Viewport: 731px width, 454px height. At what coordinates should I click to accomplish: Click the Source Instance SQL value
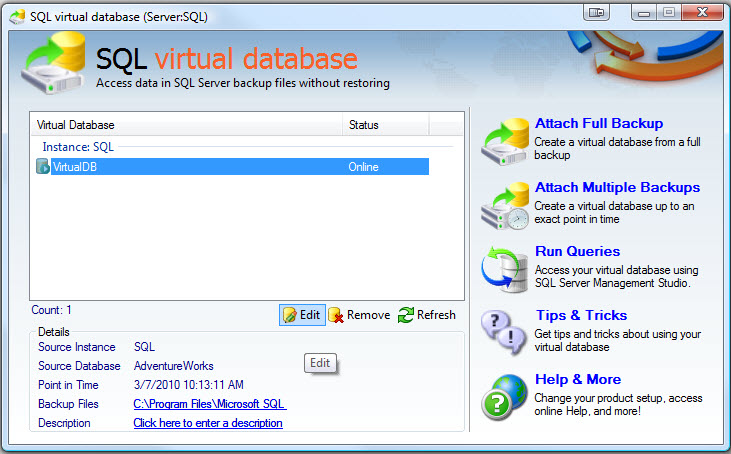tap(144, 347)
